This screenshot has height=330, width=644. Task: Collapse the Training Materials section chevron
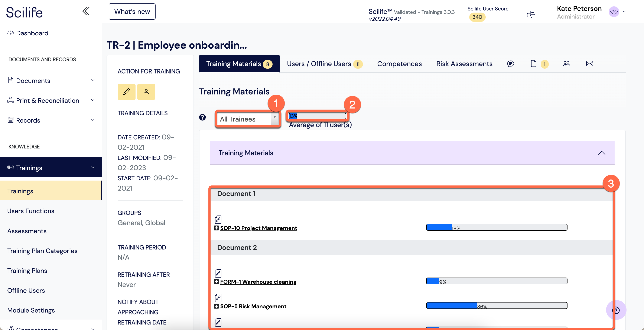(x=602, y=153)
